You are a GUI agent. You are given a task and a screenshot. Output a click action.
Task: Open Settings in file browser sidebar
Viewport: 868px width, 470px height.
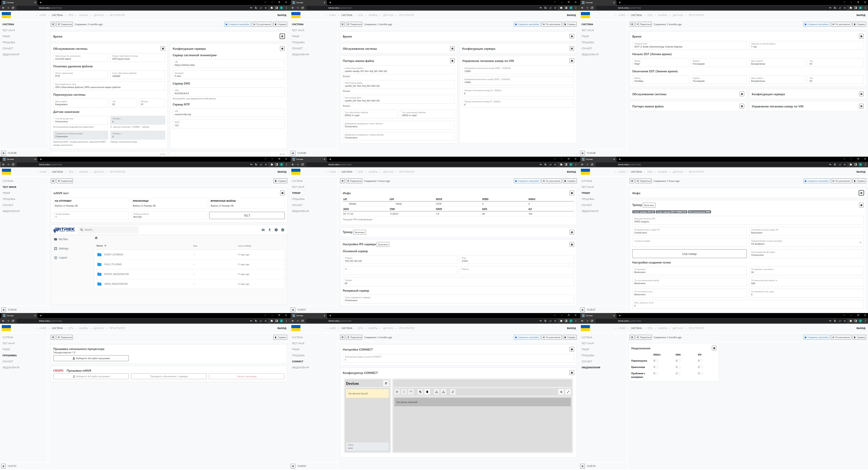[63, 248]
